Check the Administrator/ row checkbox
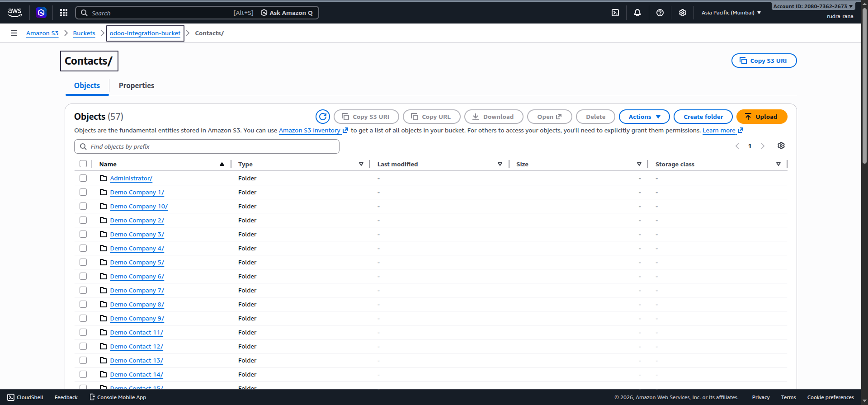Viewport: 868px width, 405px height. click(83, 178)
